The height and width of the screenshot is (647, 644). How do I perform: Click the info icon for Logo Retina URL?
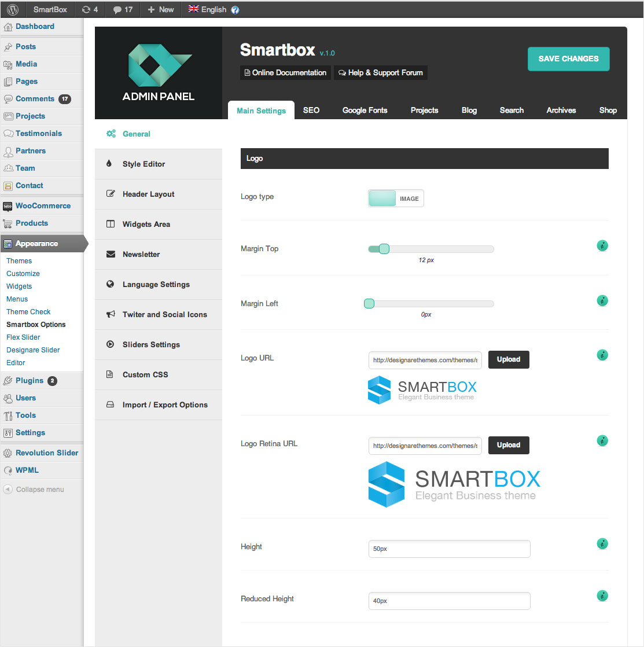[602, 440]
